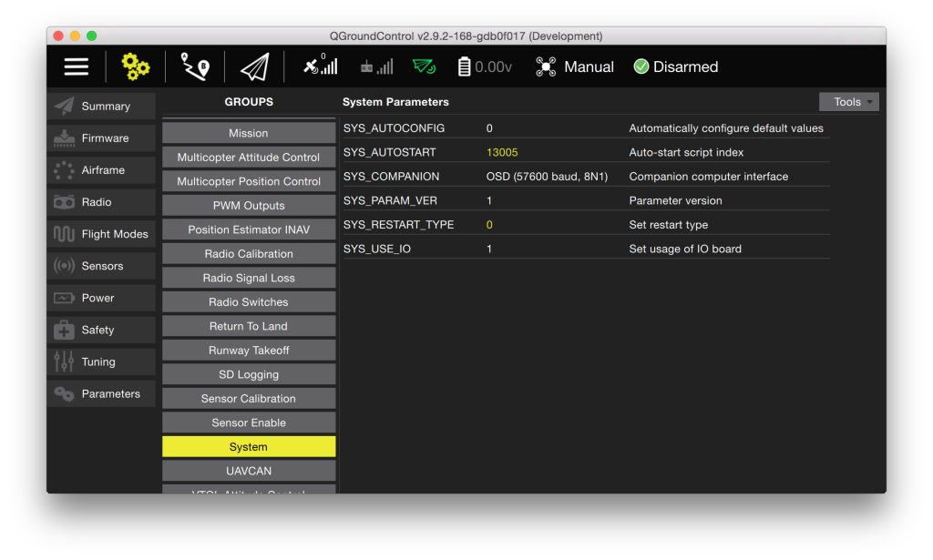Edit the SYS_RESTART_TYPE yellow value 0
Viewport: 933px width, 560px height.
(x=489, y=225)
